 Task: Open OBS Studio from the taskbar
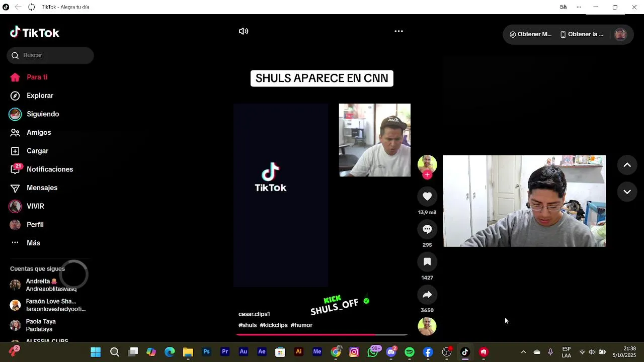click(x=447, y=352)
